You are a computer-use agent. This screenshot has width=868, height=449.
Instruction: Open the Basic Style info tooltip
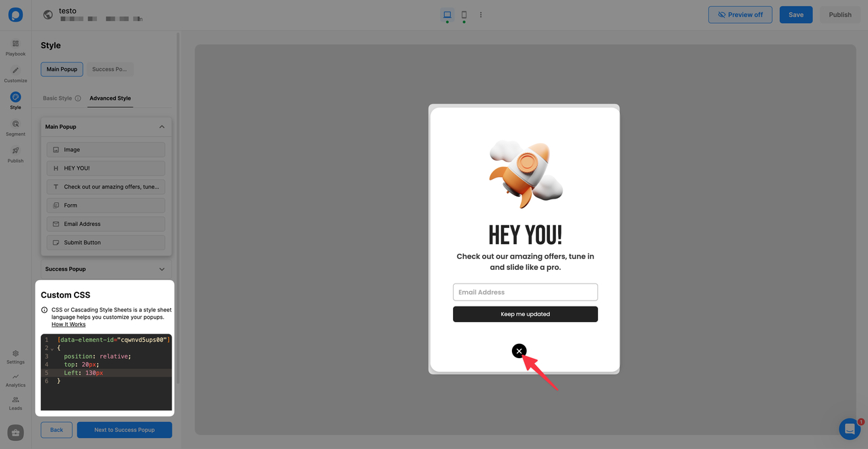(x=77, y=98)
